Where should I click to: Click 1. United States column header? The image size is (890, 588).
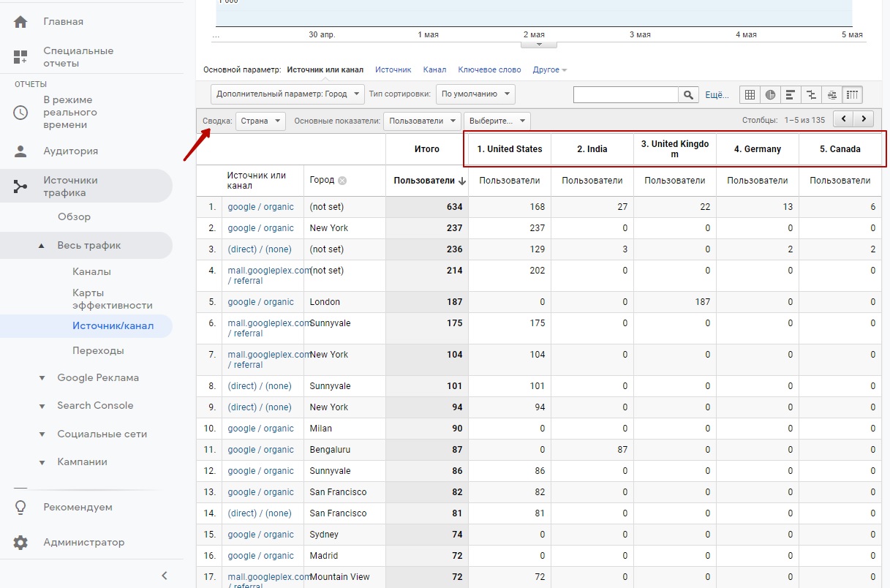pos(510,149)
